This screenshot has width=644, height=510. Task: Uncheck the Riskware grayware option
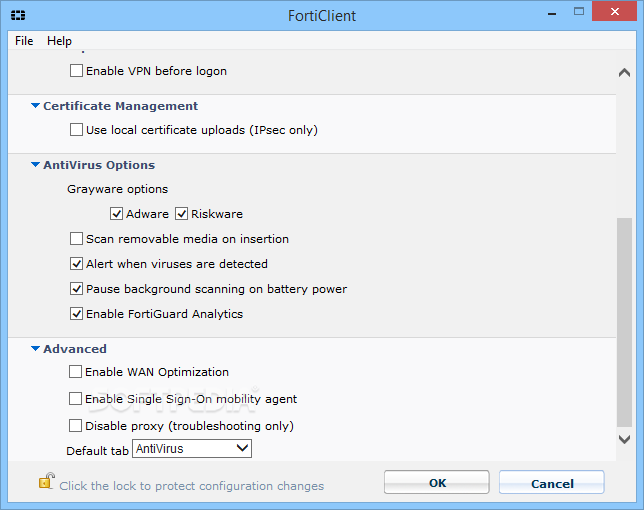(x=181, y=214)
